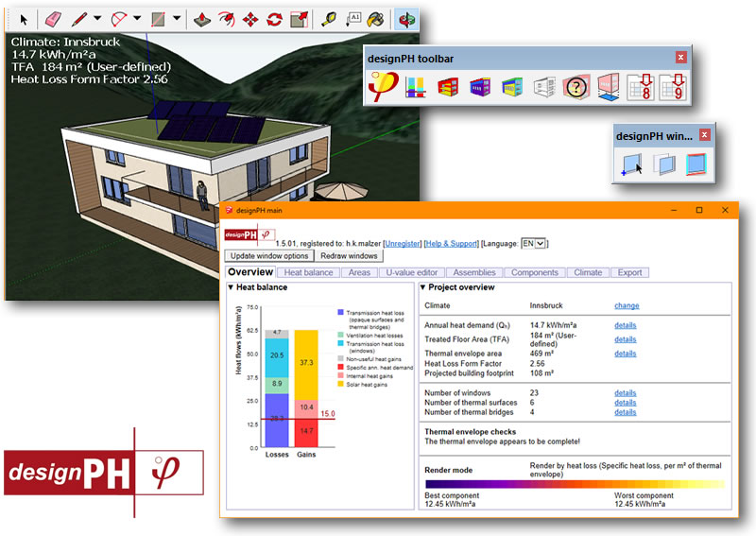Screen dimensions: 756x536
Task: Click the Unregister link
Action: coord(403,244)
